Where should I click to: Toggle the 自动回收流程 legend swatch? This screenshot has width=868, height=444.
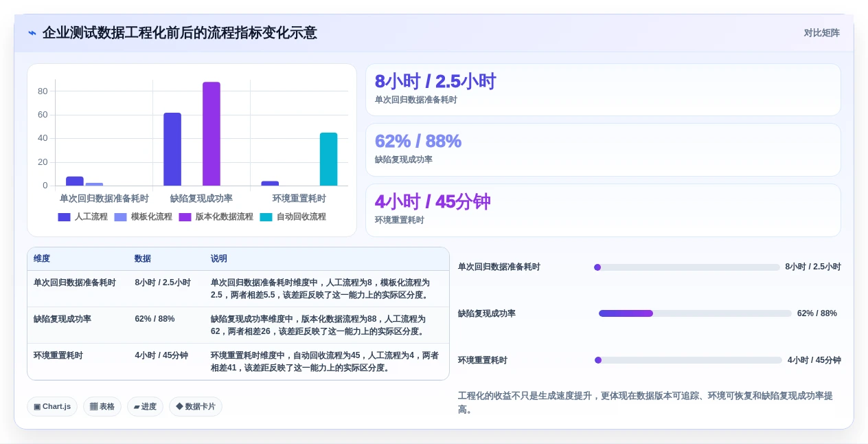tap(266, 217)
